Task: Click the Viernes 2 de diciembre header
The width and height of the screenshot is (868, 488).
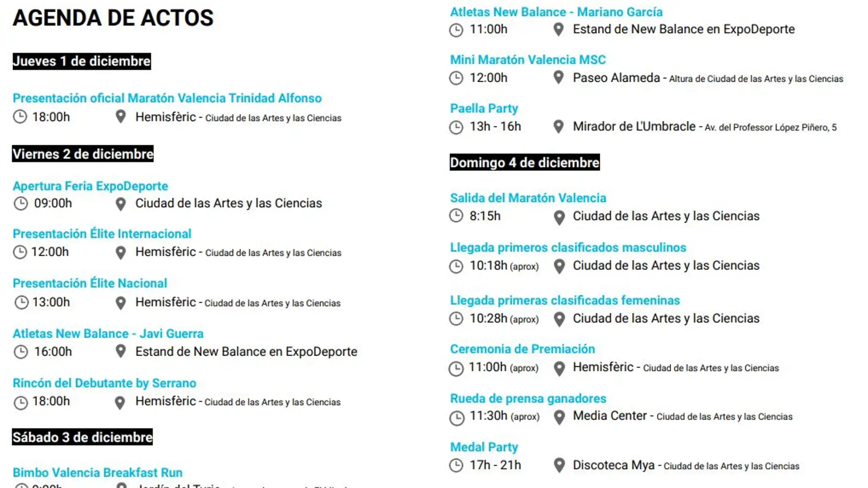Action: pyautogui.click(x=83, y=154)
